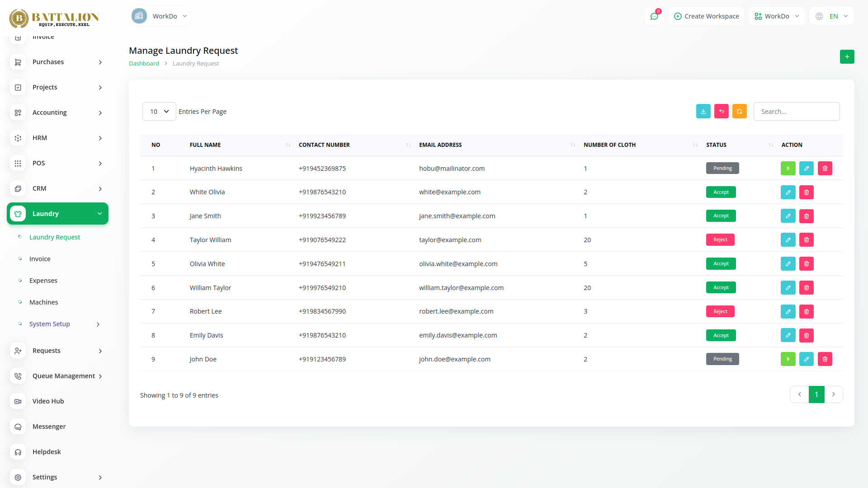Image resolution: width=868 pixels, height=488 pixels.
Task: Delete John Doe's laundry request
Action: point(825,359)
